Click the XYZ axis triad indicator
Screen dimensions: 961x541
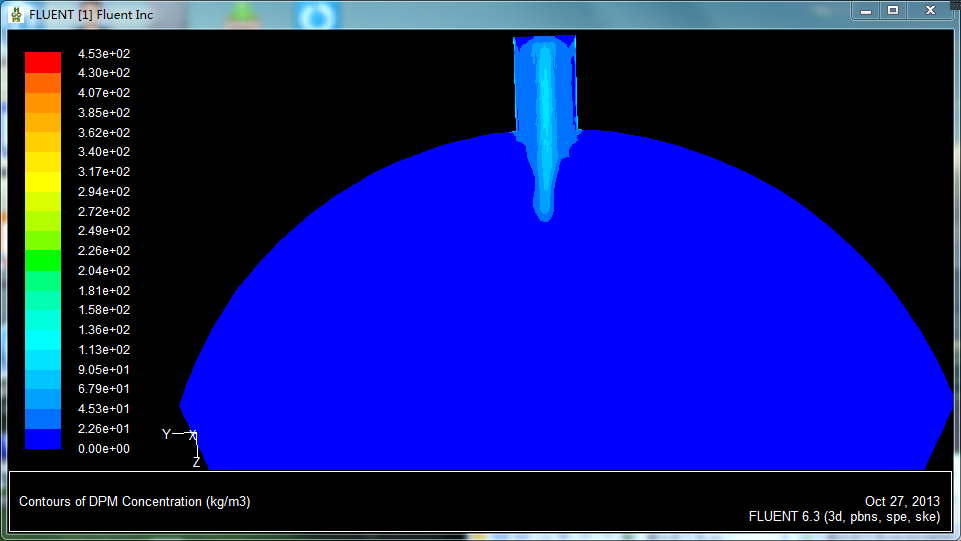coord(181,447)
